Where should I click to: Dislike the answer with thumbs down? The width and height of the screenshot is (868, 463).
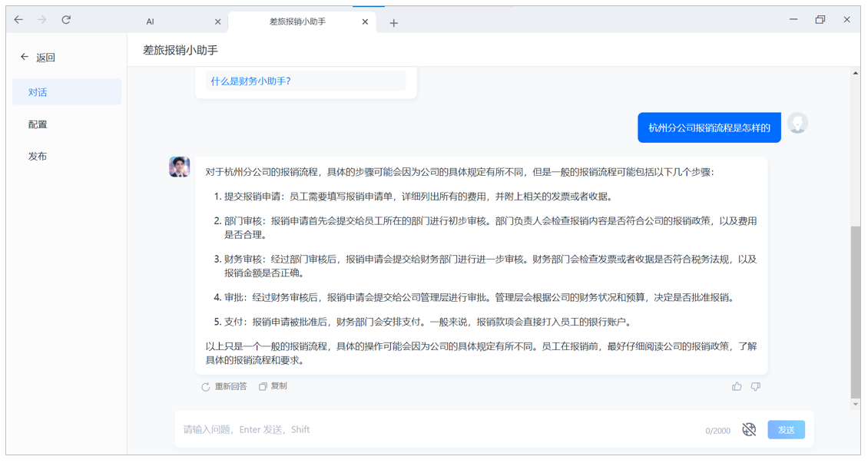755,386
